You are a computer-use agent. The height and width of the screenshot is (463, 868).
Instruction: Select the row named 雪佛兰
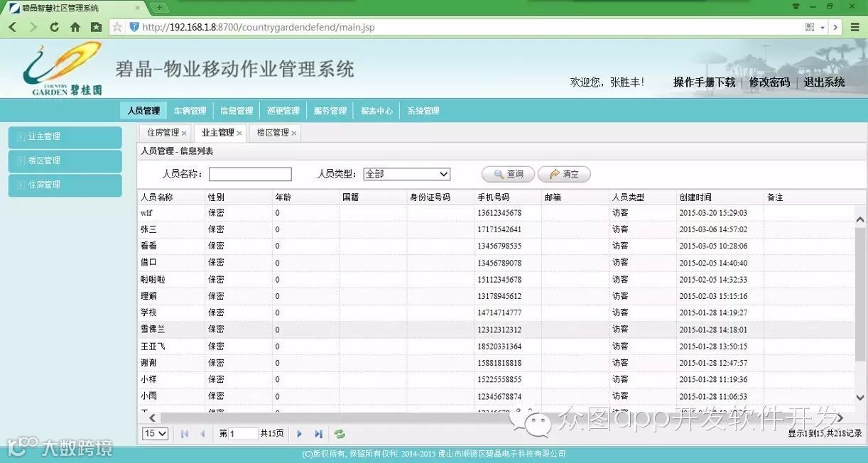(x=496, y=329)
